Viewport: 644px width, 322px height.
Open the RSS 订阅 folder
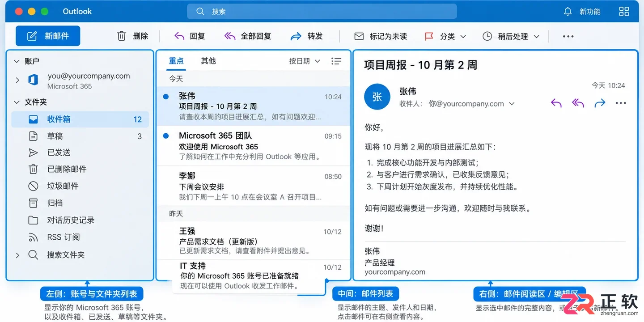click(80, 237)
